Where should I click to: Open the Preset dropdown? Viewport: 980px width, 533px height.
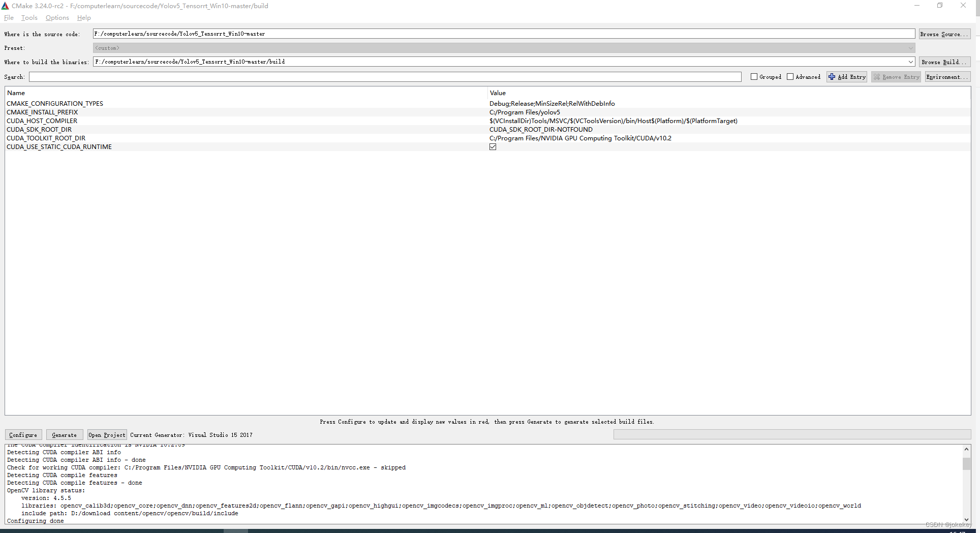click(x=910, y=48)
